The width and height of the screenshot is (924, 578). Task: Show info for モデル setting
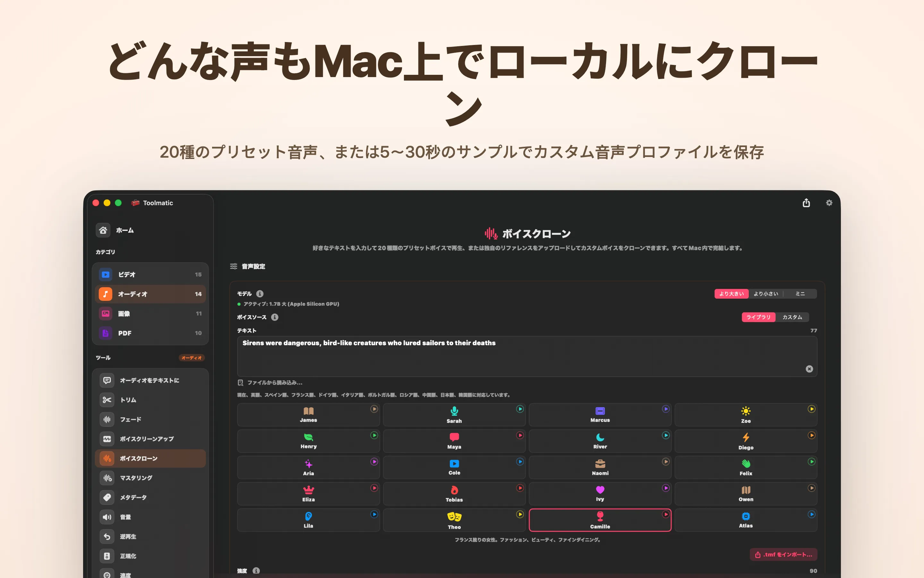tap(260, 293)
